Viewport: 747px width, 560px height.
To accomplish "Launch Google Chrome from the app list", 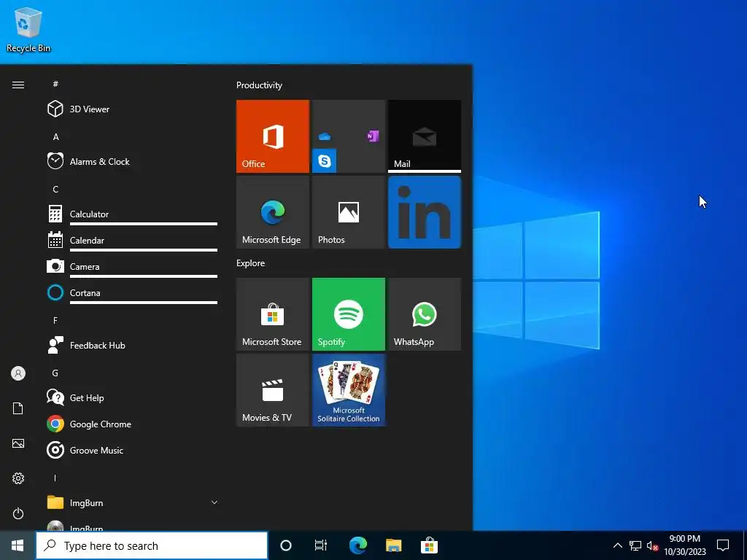I will [x=132, y=424].
